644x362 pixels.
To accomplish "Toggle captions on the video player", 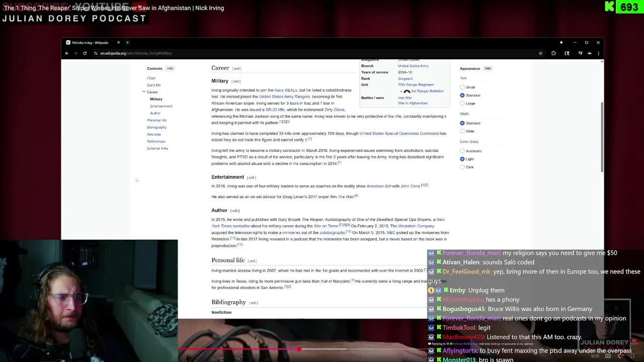I will (608, 356).
